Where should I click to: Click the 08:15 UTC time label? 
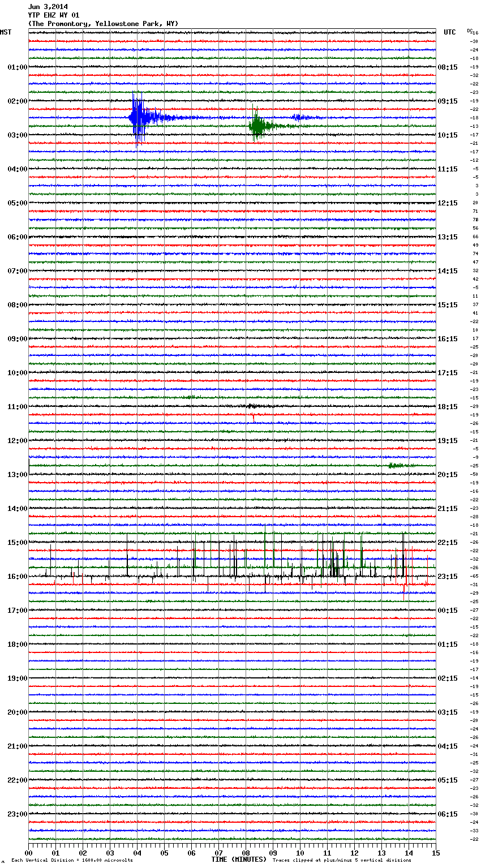point(448,67)
